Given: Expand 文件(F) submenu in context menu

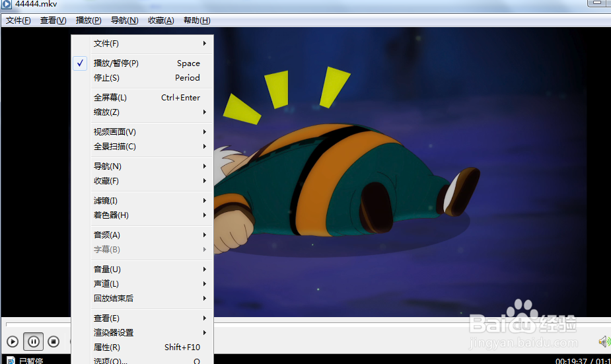Looking at the screenshot, I should [143, 44].
